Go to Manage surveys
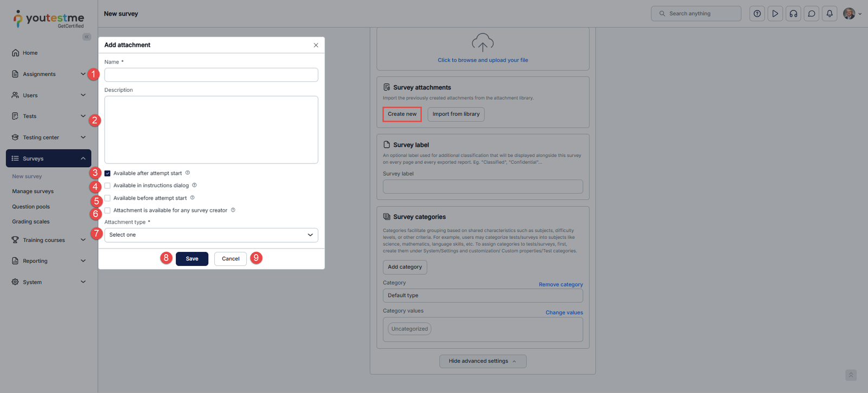This screenshot has width=868, height=393. tap(33, 192)
